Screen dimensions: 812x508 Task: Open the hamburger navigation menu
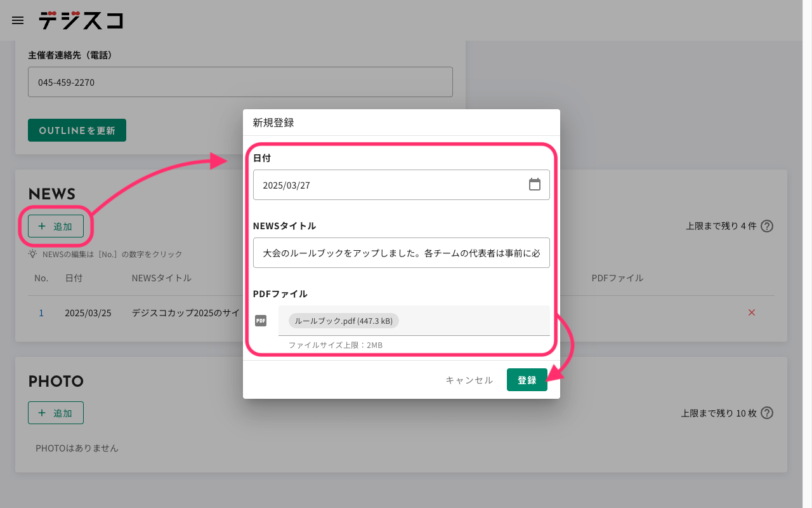tap(17, 20)
